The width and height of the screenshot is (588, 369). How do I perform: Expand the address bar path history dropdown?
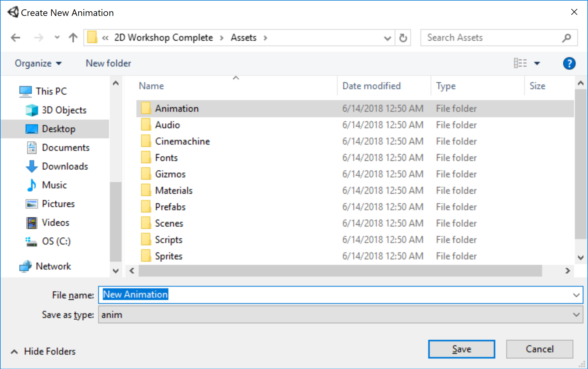pyautogui.click(x=387, y=38)
